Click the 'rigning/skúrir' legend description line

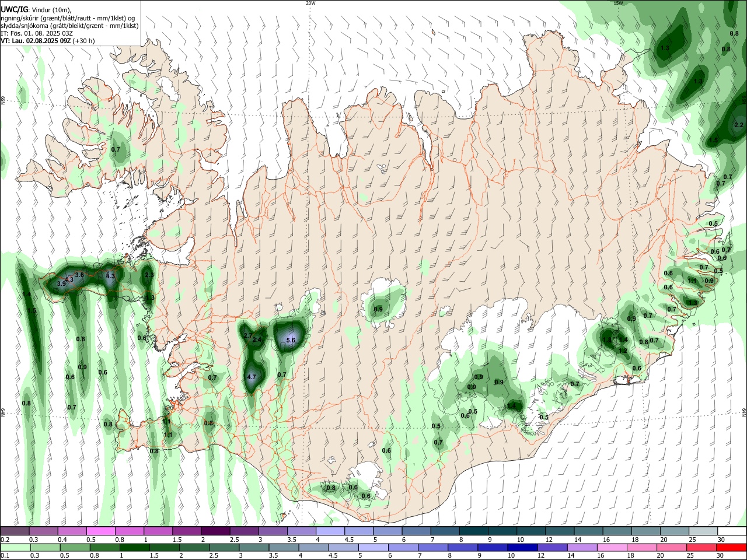(68, 17)
